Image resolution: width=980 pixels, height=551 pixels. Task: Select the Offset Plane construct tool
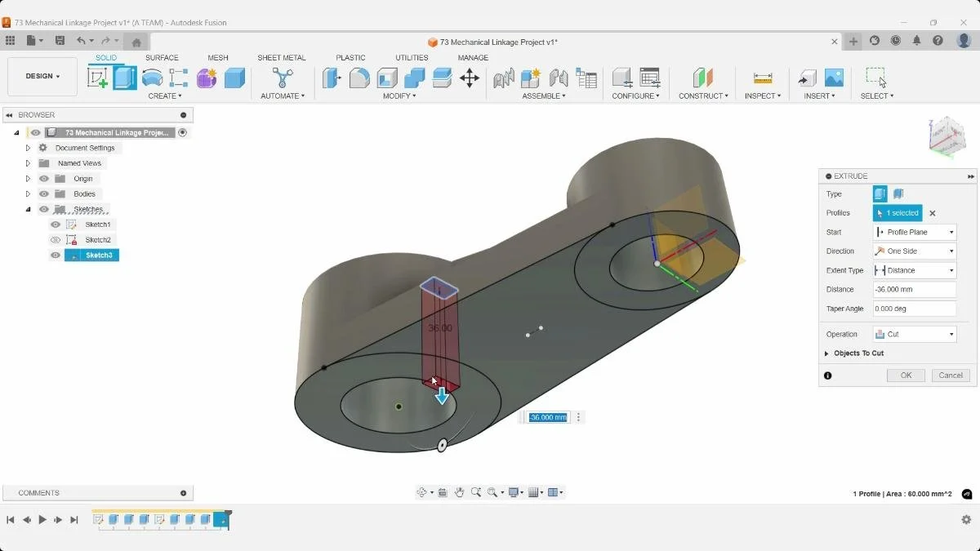tap(702, 78)
